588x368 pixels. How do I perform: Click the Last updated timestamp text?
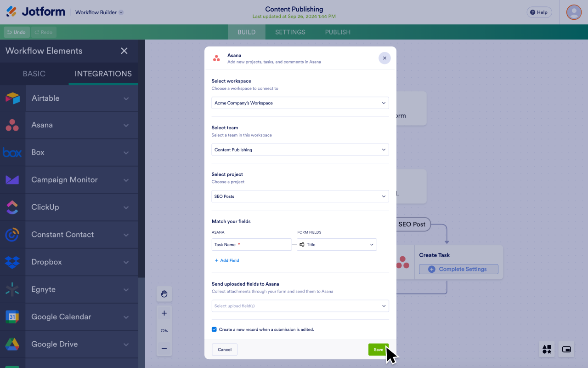[294, 17]
